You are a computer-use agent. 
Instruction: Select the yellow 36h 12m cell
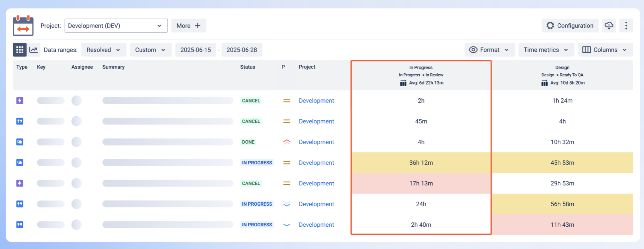421,163
